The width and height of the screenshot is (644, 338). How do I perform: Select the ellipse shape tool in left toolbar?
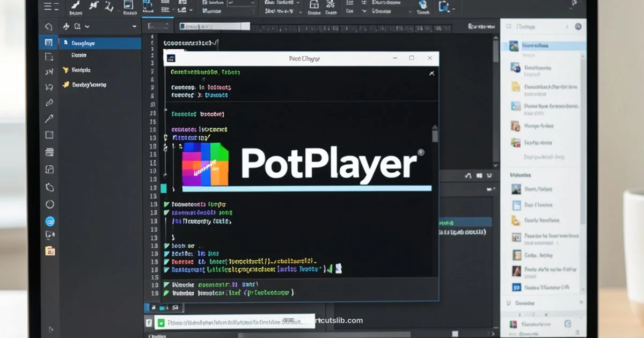[49, 204]
